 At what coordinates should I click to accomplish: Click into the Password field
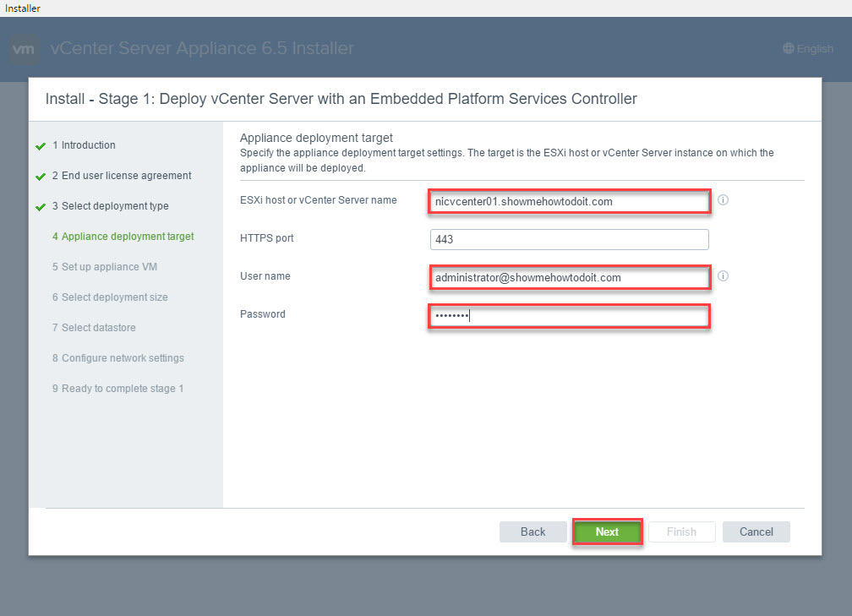[x=569, y=316]
